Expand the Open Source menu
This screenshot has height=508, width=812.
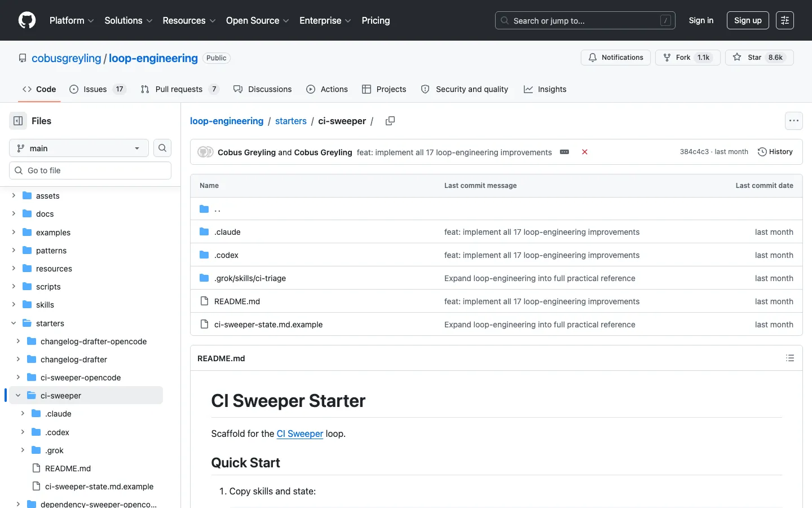(258, 20)
